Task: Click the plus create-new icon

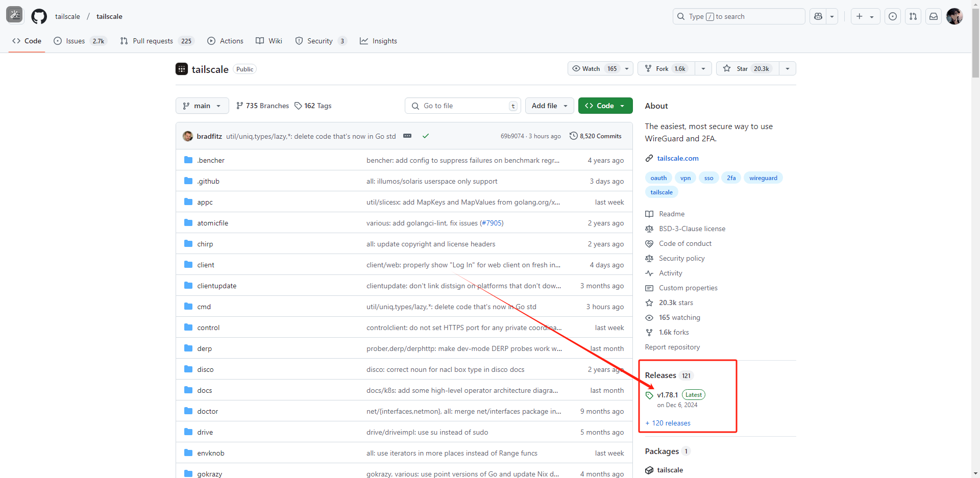Action: (x=860, y=16)
